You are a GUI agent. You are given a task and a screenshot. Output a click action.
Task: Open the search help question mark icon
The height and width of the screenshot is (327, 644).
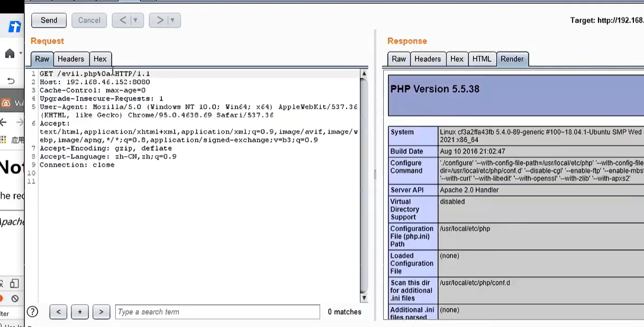click(x=32, y=312)
